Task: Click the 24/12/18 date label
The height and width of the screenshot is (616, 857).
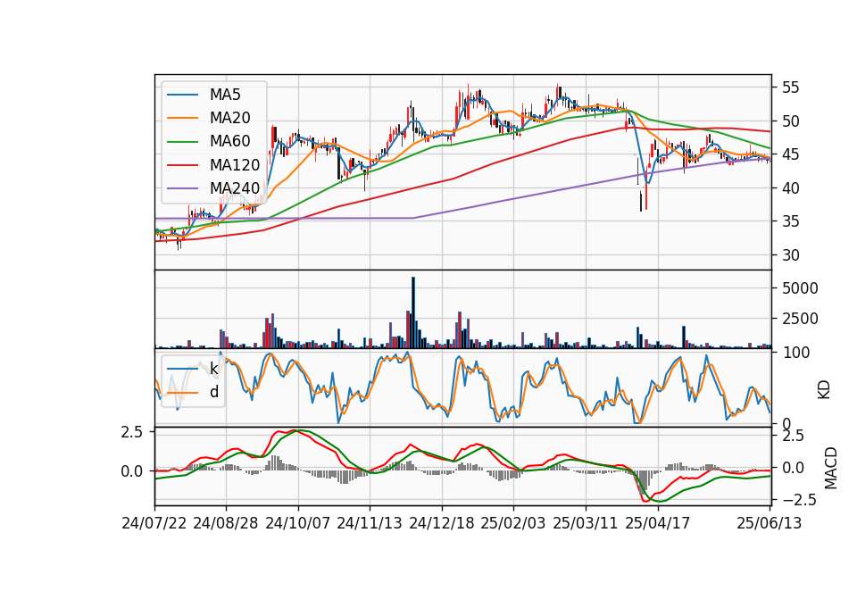Action: 442,523
